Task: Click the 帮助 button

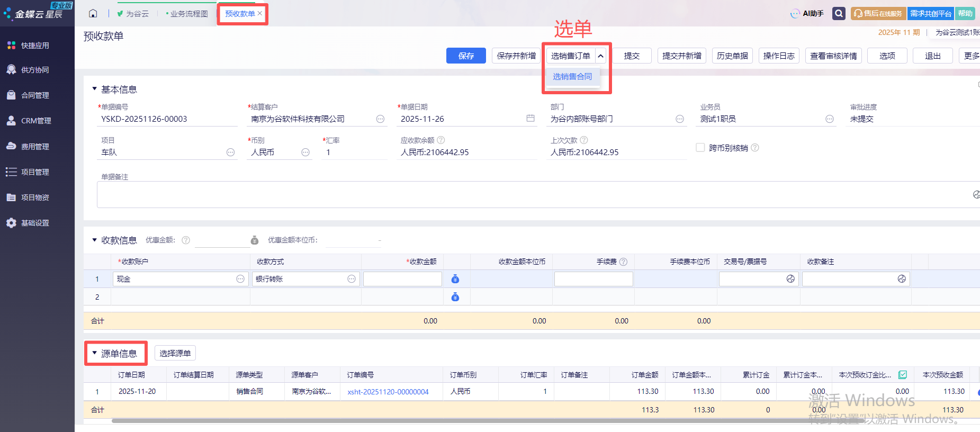Action: 965,13
